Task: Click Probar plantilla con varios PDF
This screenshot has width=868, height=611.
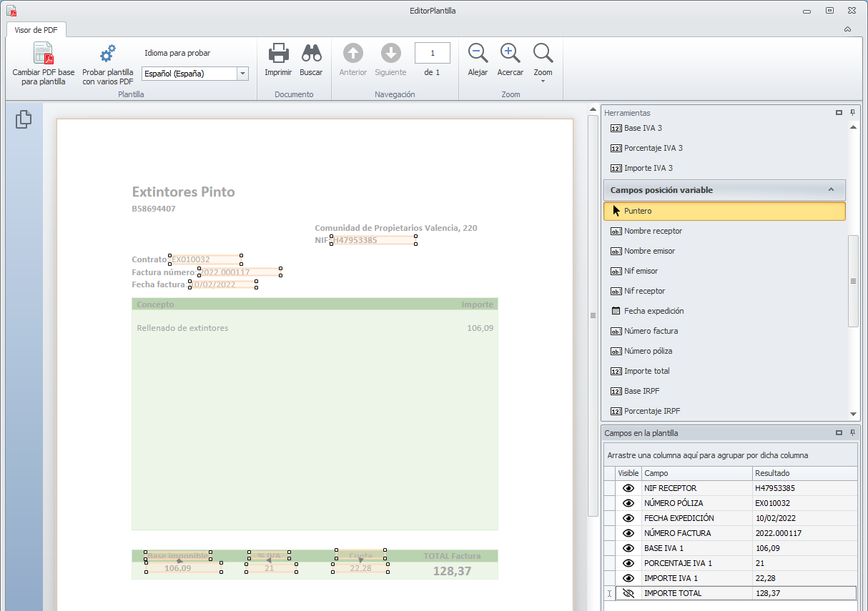Action: tap(107, 54)
